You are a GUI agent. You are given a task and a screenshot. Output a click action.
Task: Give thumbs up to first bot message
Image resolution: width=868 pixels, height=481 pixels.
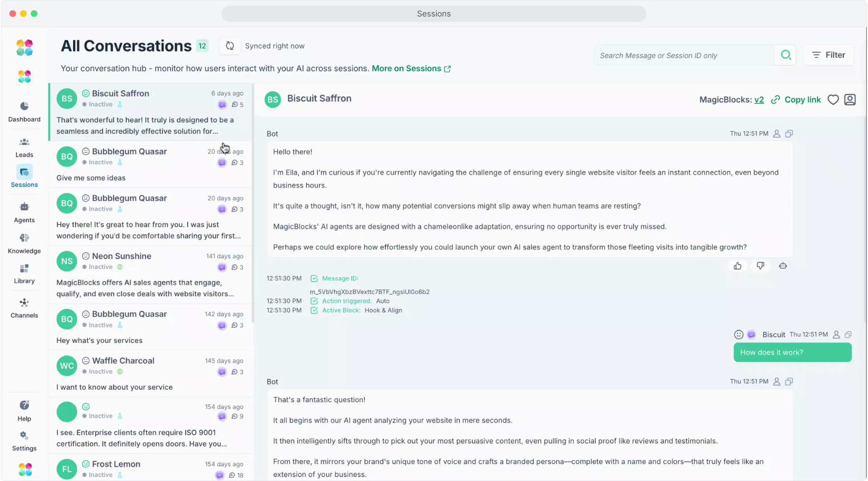[x=737, y=266]
